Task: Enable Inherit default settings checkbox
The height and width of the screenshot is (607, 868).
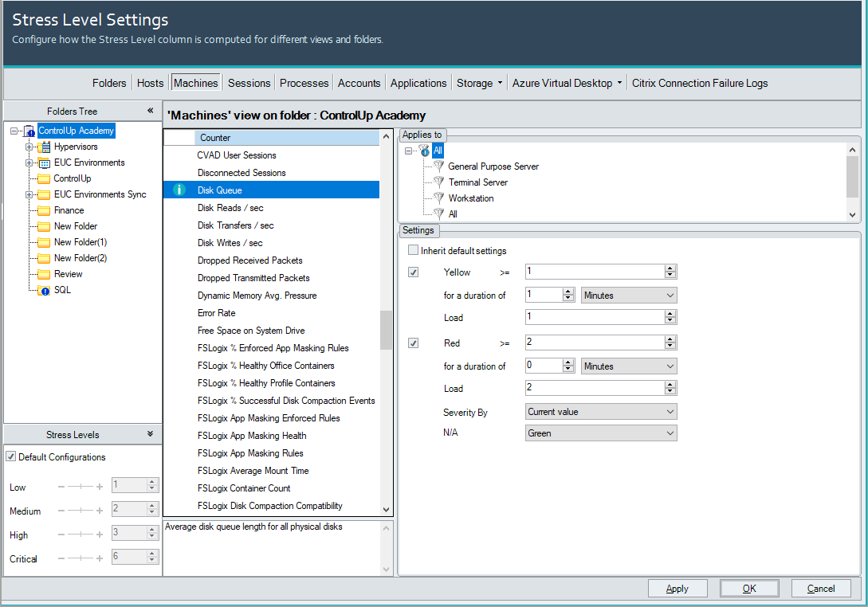Action: pos(413,251)
